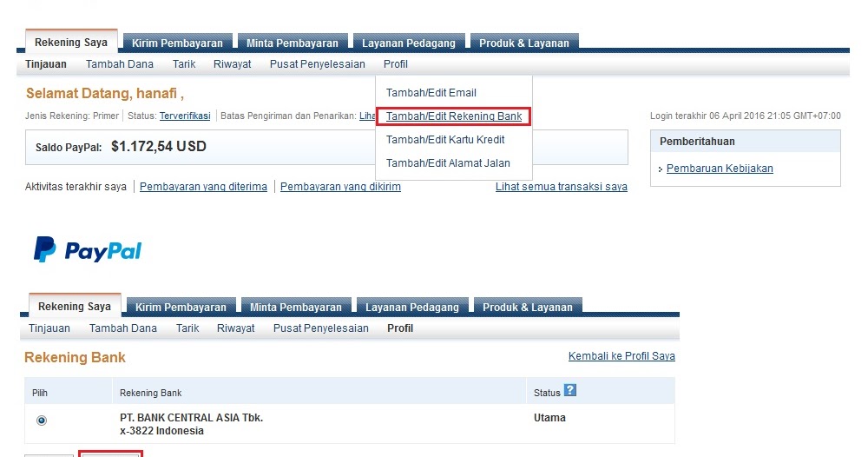Image resolution: width=868 pixels, height=457 pixels.
Task: Open Kirim Pembayaran tab on the Rekening Bank page
Action: point(181,307)
